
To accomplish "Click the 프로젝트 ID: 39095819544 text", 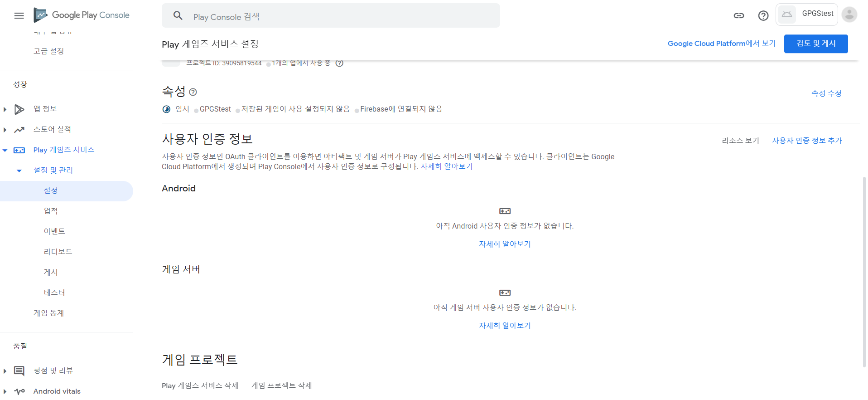I will click(224, 63).
